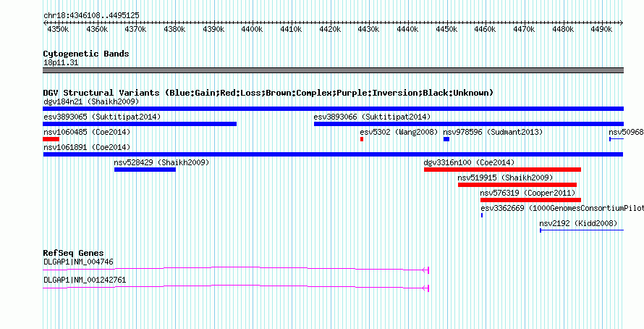Select the nsv1061891 blue gain bar
644x329 pixels.
(333, 154)
